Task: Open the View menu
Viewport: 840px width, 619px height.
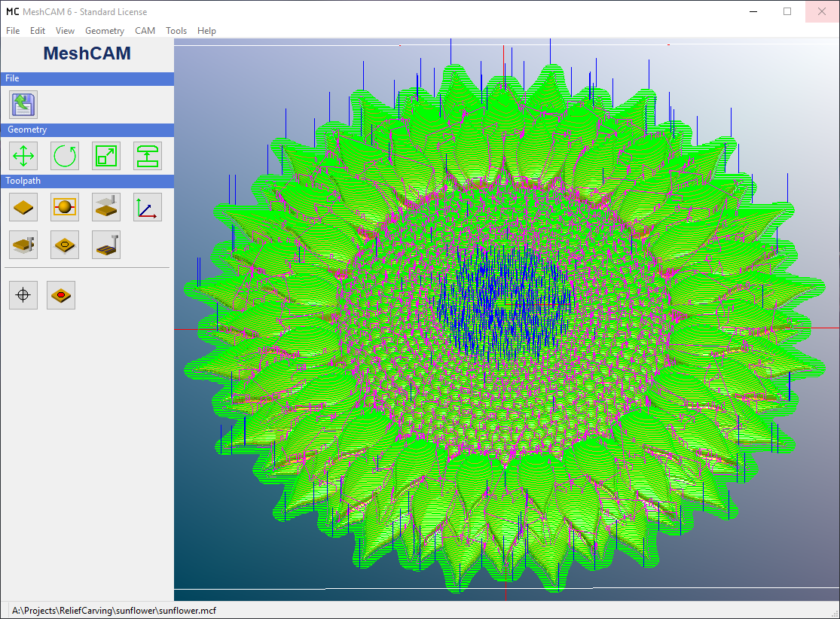Action: click(65, 31)
